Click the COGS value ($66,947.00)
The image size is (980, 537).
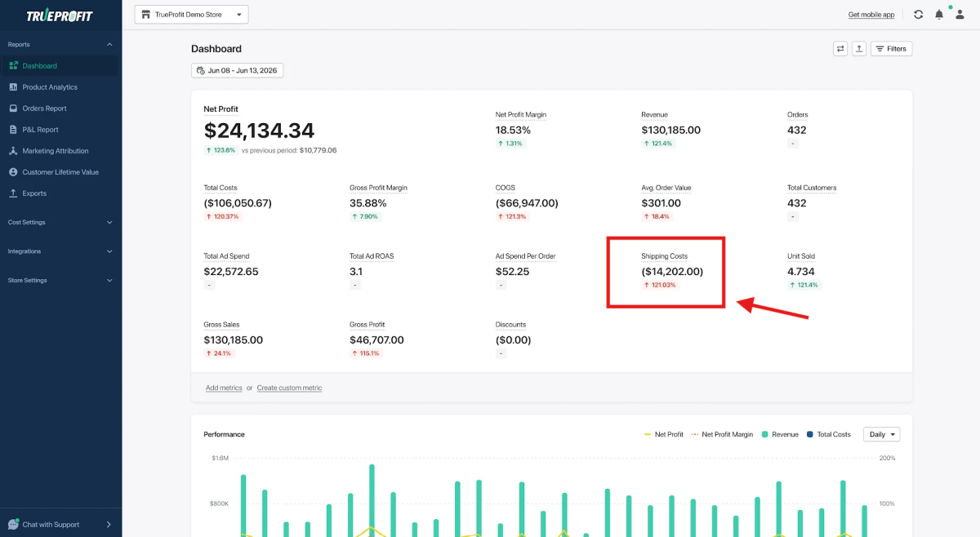tap(527, 203)
